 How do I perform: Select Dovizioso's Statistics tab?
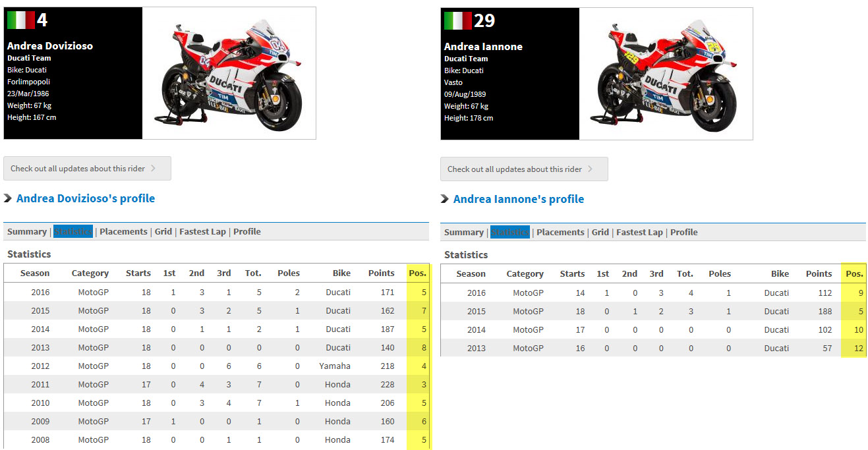click(73, 232)
